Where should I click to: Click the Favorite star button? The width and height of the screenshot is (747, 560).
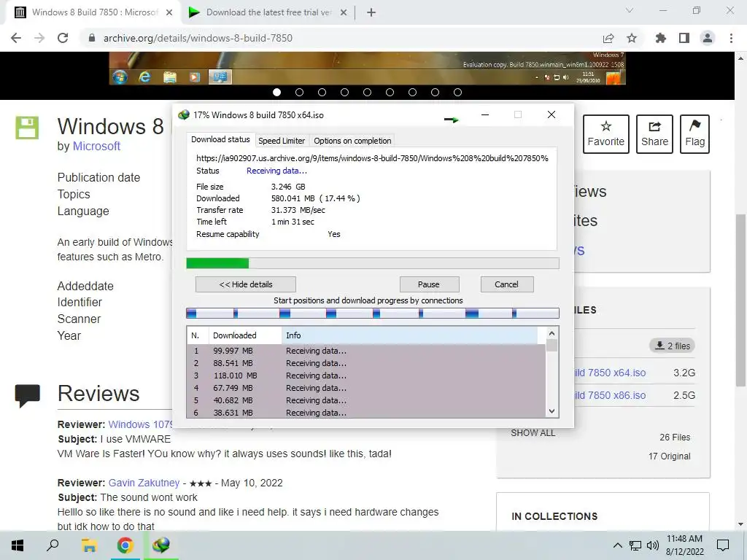coord(606,134)
